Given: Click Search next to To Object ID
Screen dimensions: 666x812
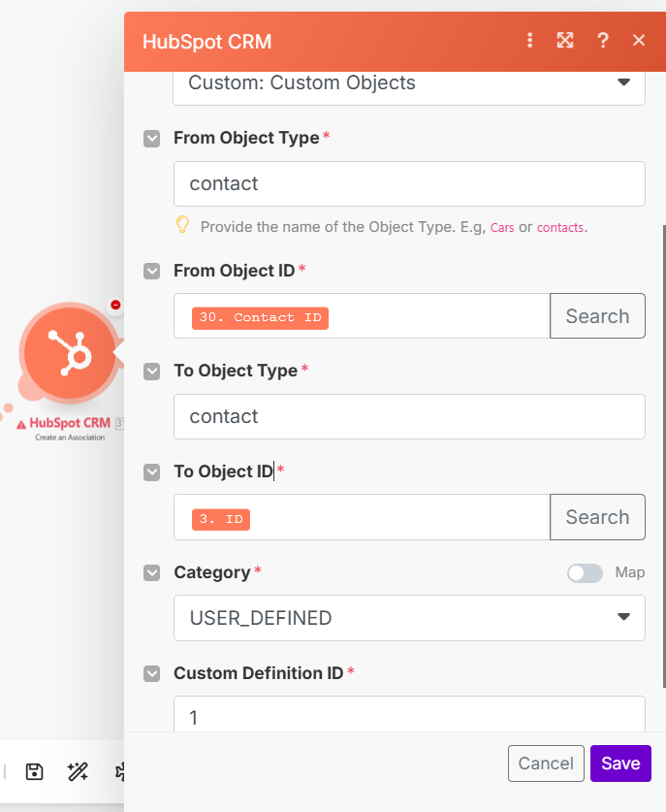Looking at the screenshot, I should point(597,517).
